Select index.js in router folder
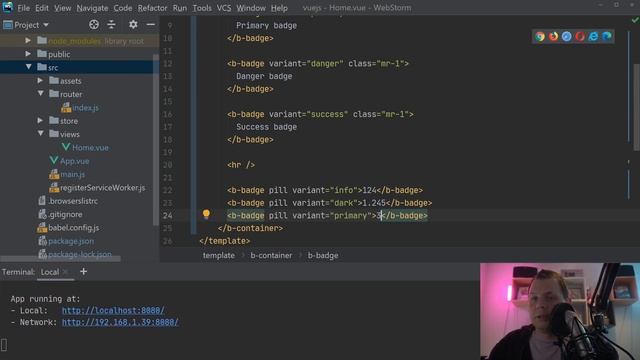640x360 pixels. [x=85, y=108]
